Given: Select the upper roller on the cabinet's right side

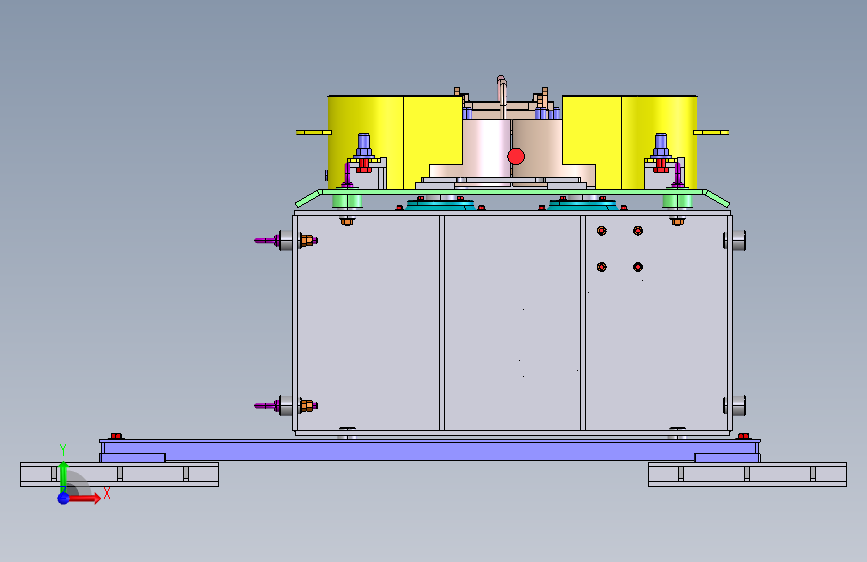Looking at the screenshot, I should point(735,241).
